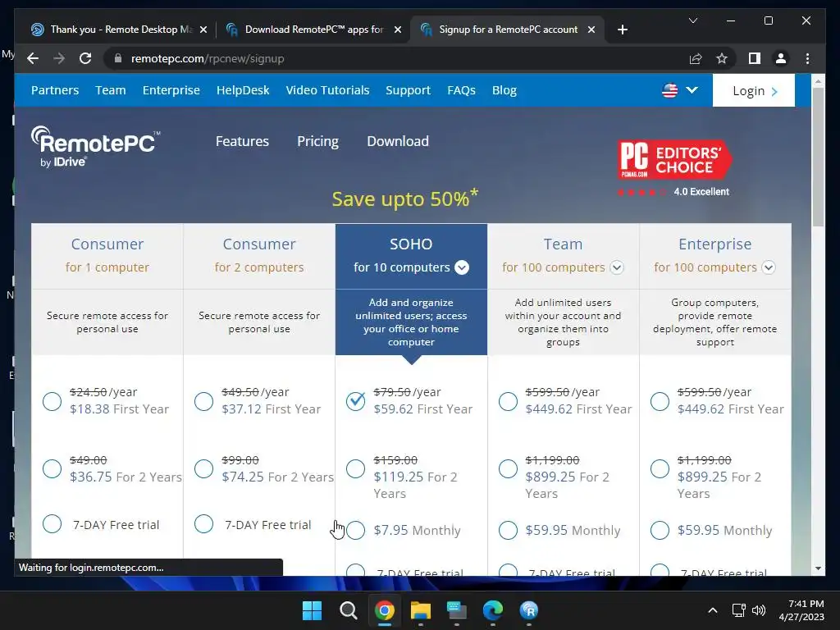Go back to the previous page

[x=33, y=58]
